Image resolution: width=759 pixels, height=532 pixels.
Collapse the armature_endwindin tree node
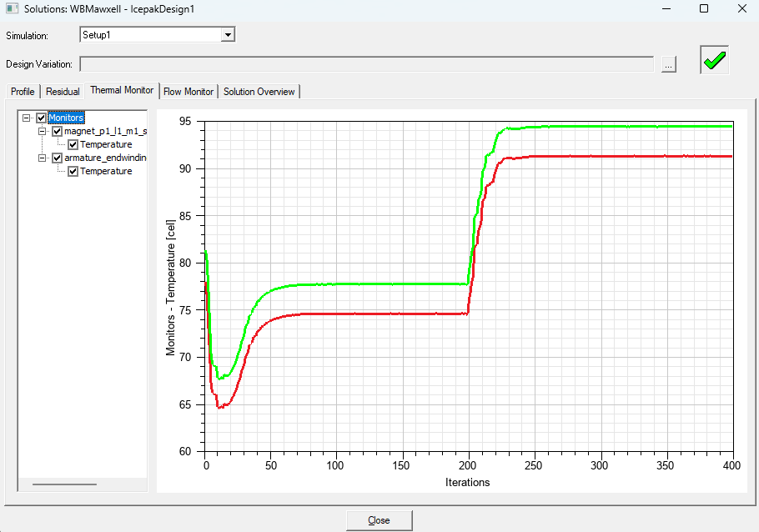42,158
